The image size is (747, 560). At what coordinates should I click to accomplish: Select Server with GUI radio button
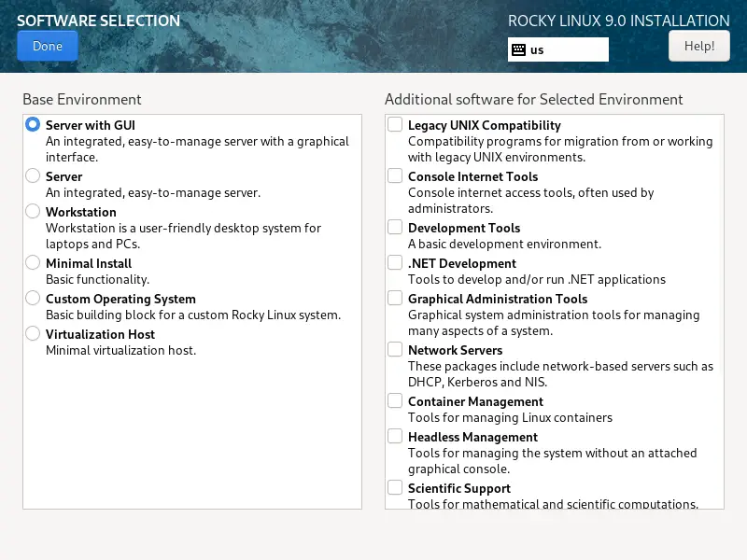(x=33, y=125)
